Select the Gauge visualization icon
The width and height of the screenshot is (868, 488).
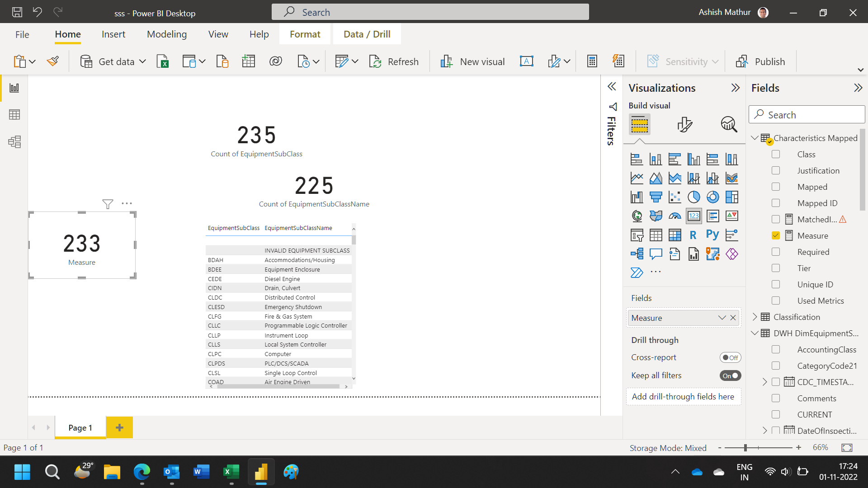coord(675,216)
